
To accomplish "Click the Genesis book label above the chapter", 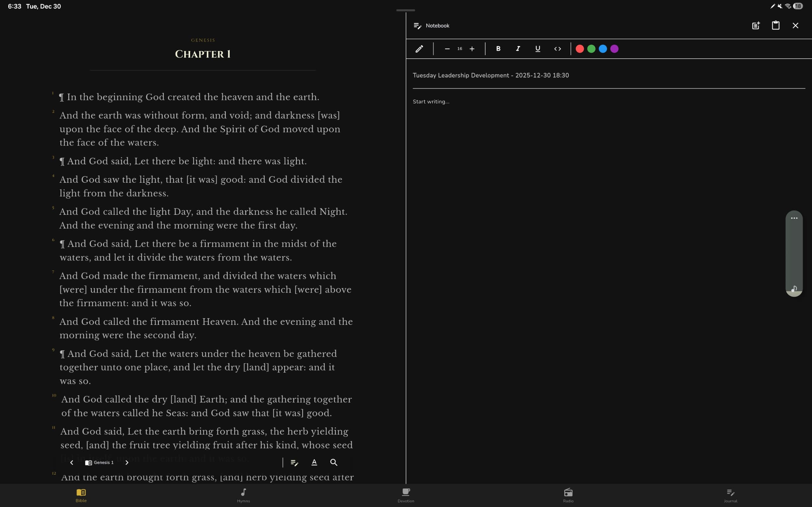I will 203,40.
